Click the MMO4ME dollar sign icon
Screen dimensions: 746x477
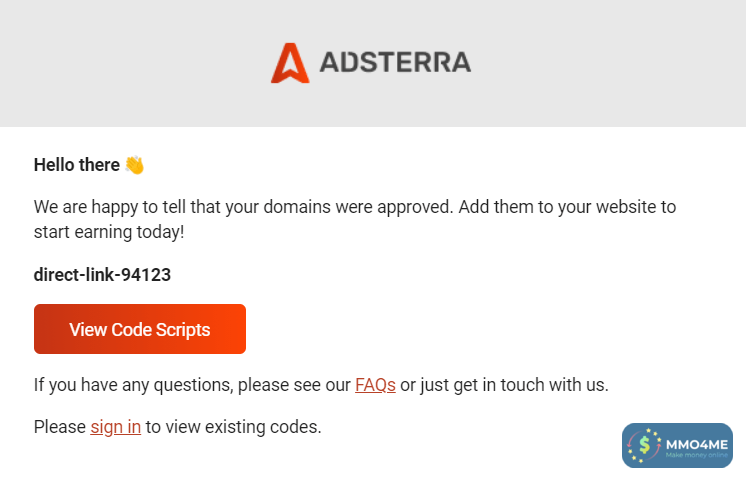point(645,445)
